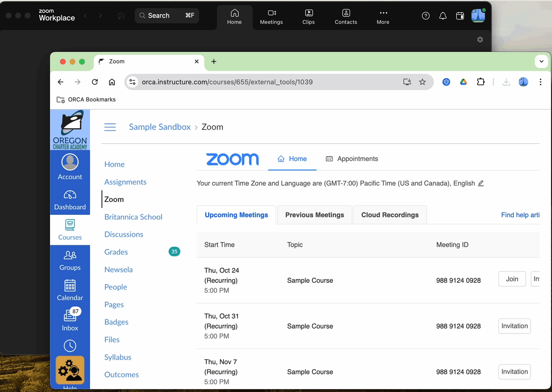Open Account in Canvas sidebar

click(70, 167)
